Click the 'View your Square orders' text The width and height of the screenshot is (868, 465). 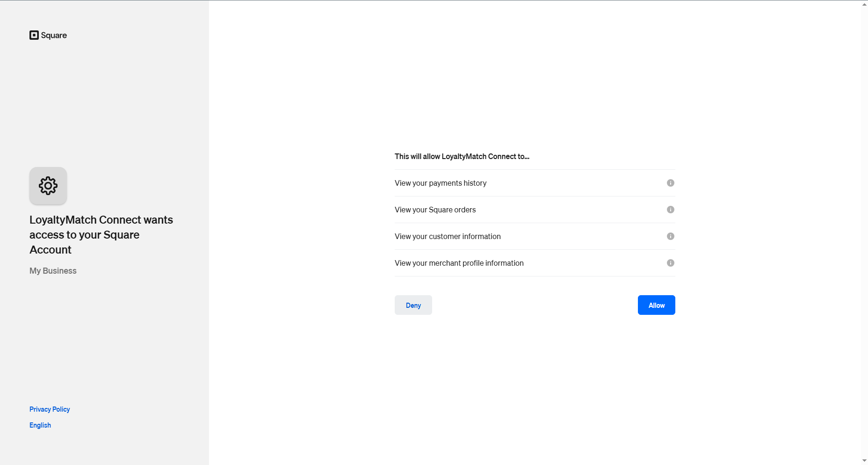[x=435, y=210]
